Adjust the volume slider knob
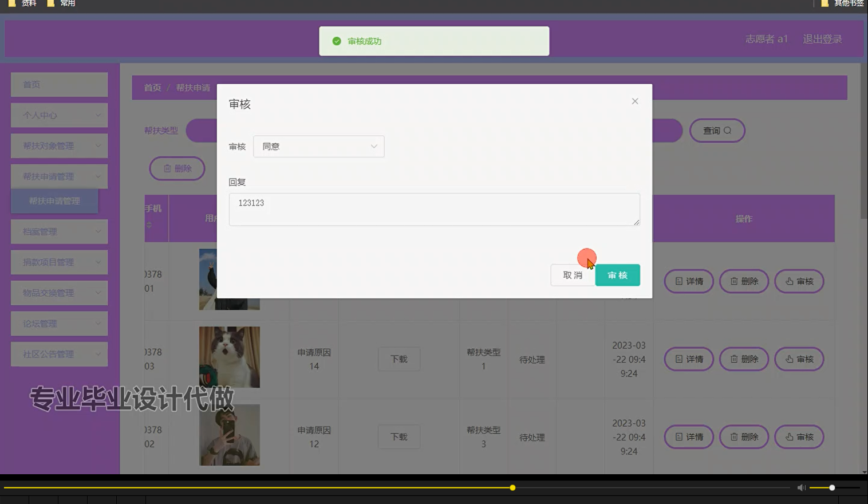Image resolution: width=868 pixels, height=504 pixels. (x=832, y=488)
